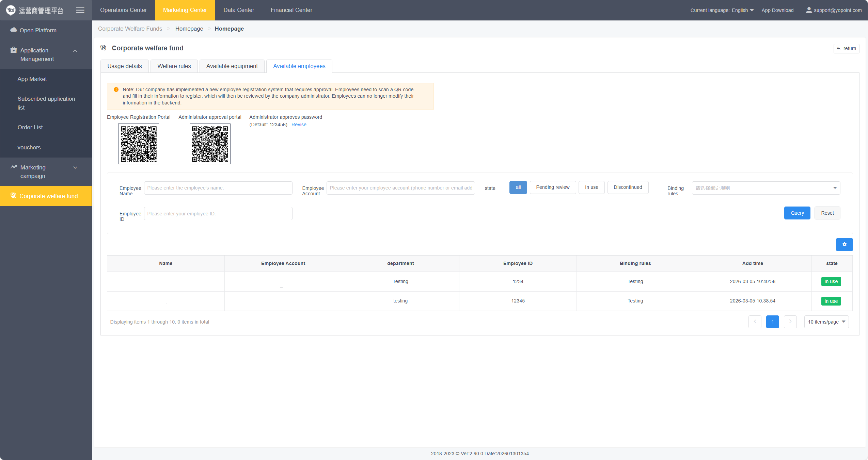The image size is (868, 460).
Task: Click Corporate Welfare Funds breadcrumb
Action: pyautogui.click(x=130, y=29)
